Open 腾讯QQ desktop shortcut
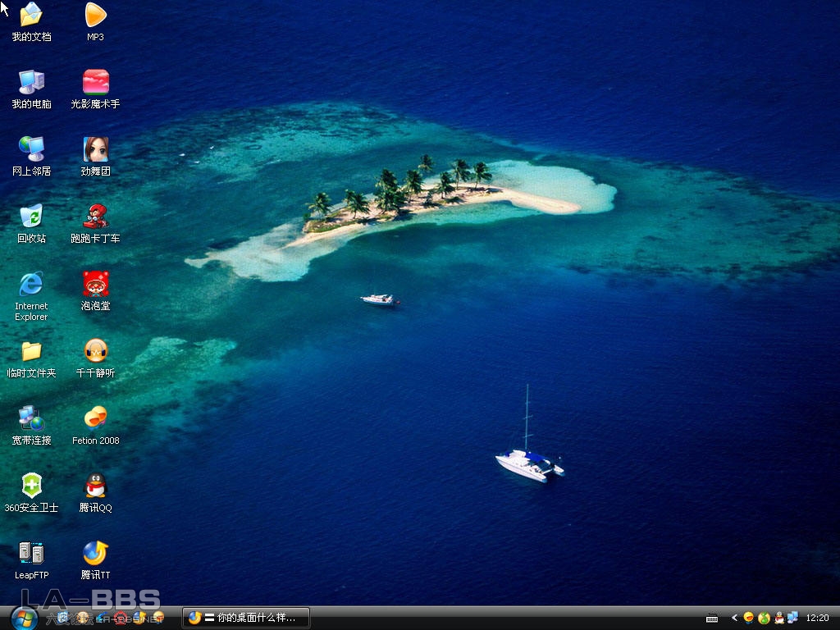 pyautogui.click(x=95, y=486)
